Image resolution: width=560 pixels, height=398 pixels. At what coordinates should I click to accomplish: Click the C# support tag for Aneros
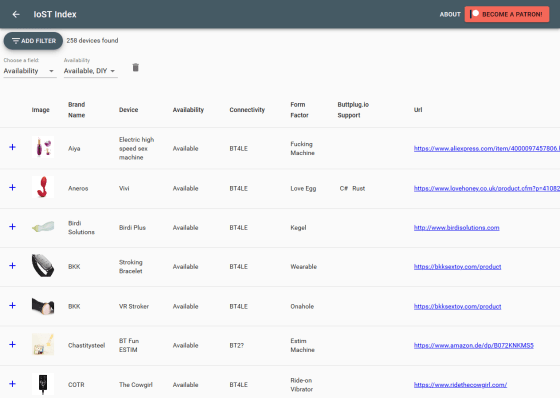[344, 188]
